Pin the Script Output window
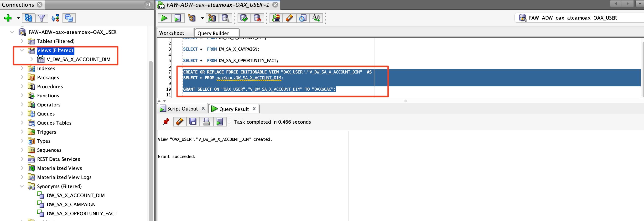 coord(166,122)
